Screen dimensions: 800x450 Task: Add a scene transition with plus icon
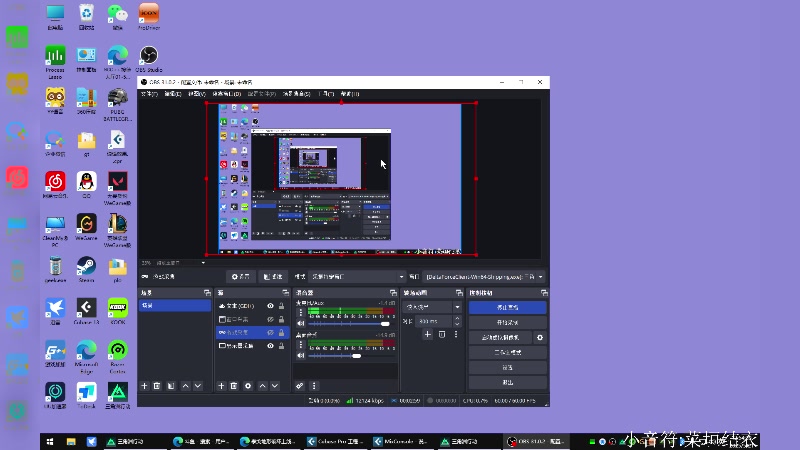428,335
